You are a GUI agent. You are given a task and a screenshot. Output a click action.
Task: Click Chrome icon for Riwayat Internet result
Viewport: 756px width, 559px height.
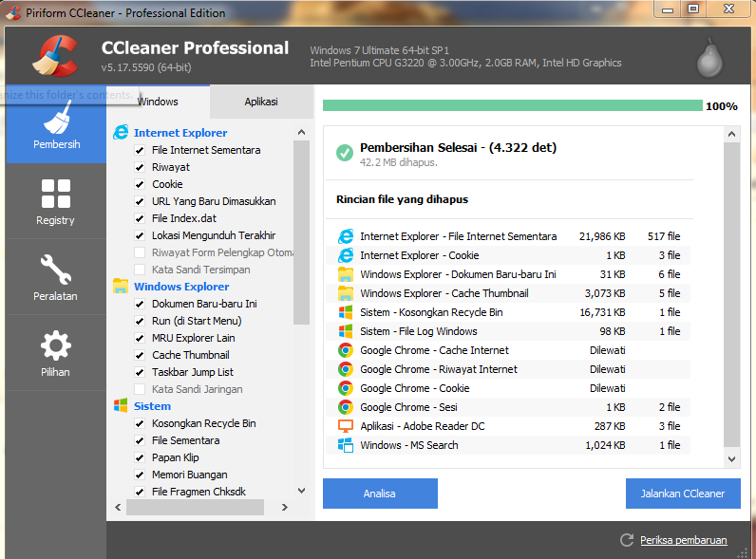click(x=345, y=369)
